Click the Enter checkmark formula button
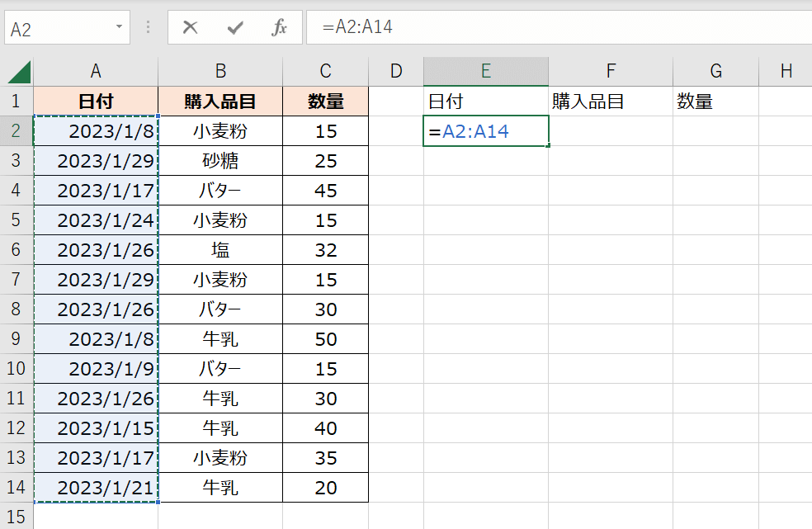The width and height of the screenshot is (812, 529). click(235, 28)
